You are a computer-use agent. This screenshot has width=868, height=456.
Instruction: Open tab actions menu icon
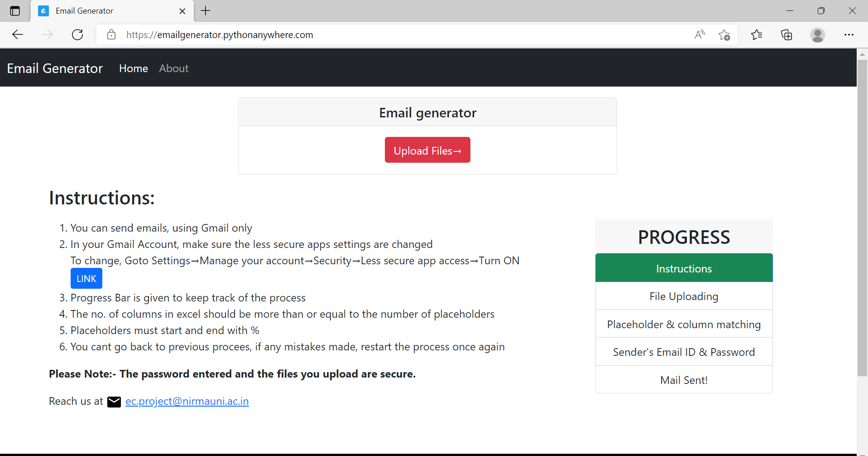point(15,11)
